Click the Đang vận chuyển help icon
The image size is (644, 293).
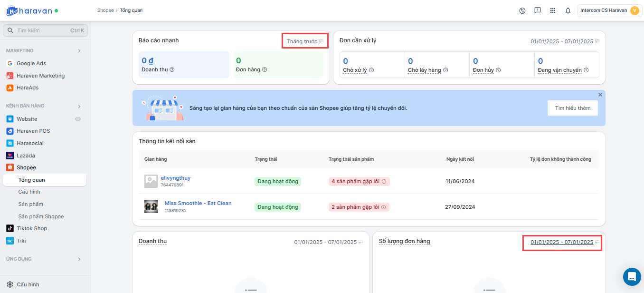(586, 70)
